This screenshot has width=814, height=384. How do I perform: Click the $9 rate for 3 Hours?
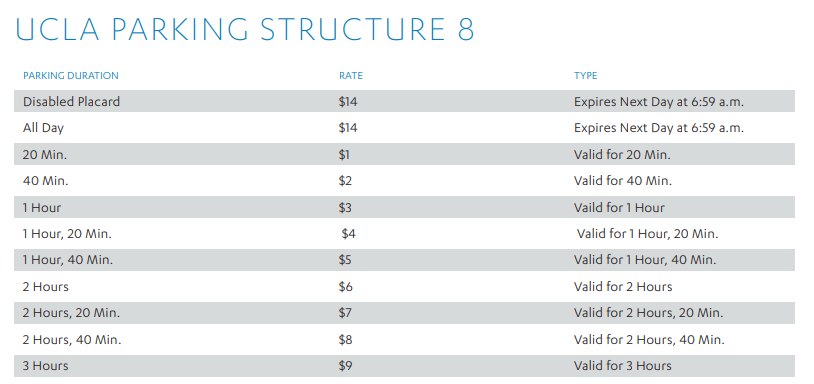[x=345, y=366]
